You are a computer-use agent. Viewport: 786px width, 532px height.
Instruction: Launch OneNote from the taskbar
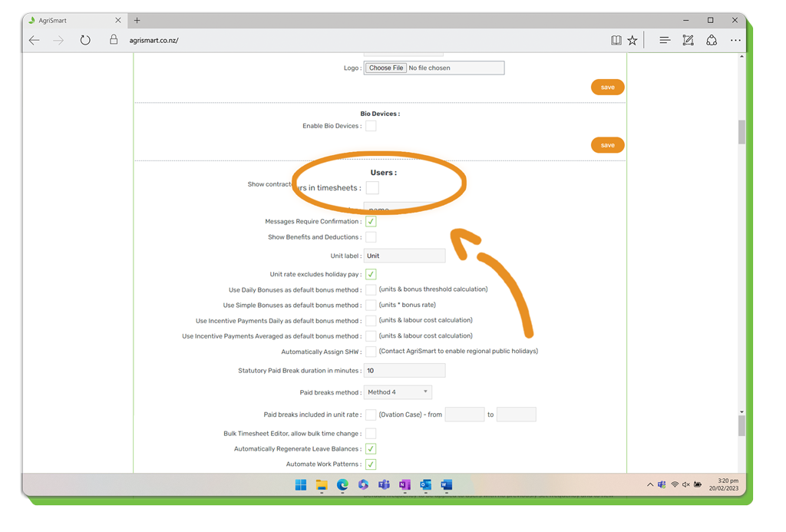pos(405,485)
